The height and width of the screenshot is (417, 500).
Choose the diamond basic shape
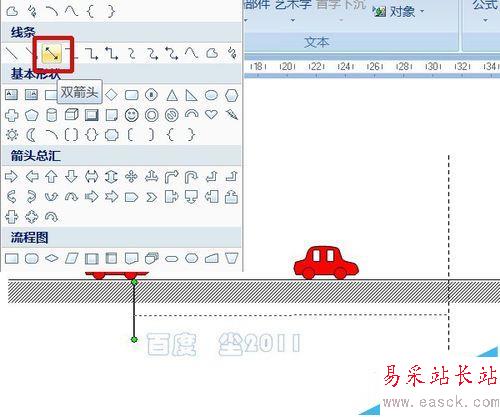[x=111, y=95]
